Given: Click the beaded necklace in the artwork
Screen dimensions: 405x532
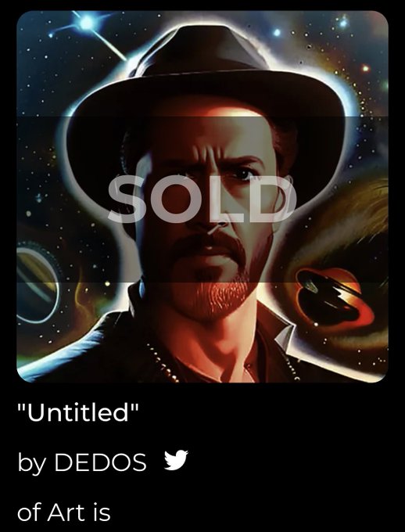Looking at the screenshot, I should point(163,364).
